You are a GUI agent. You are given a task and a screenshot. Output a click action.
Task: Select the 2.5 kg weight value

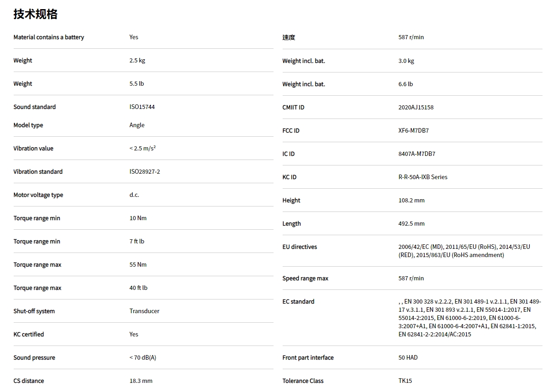[137, 61]
